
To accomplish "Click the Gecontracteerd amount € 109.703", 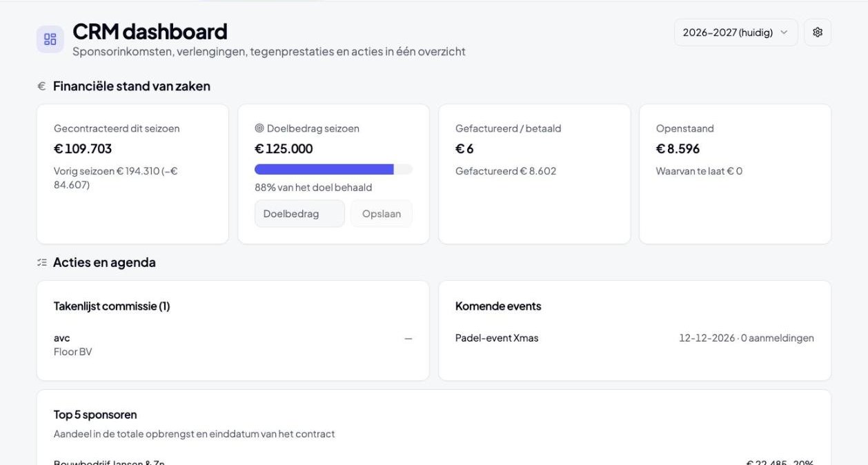I will click(x=83, y=148).
